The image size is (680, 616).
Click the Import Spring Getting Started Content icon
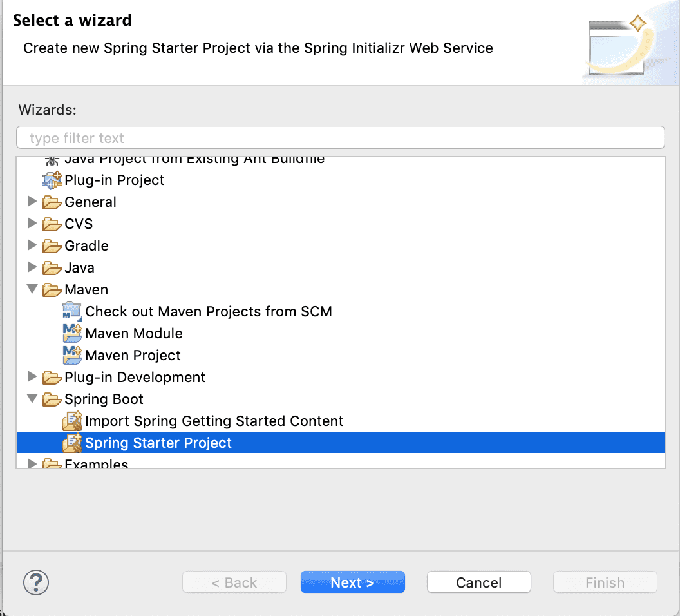click(72, 421)
